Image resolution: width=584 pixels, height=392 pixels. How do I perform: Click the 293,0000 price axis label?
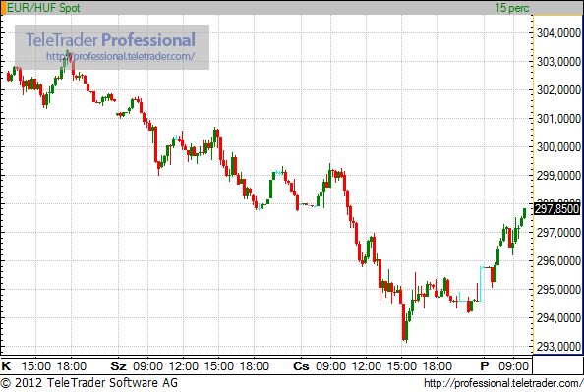click(x=558, y=347)
